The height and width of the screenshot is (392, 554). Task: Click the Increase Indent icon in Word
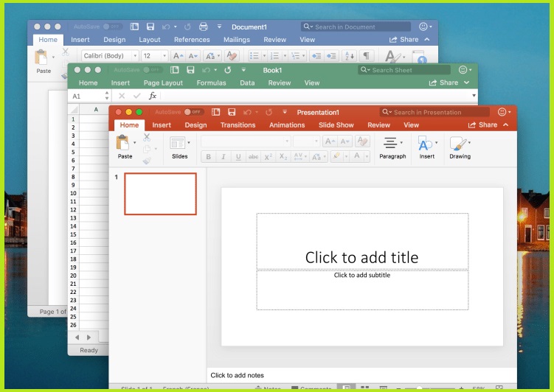(331, 56)
